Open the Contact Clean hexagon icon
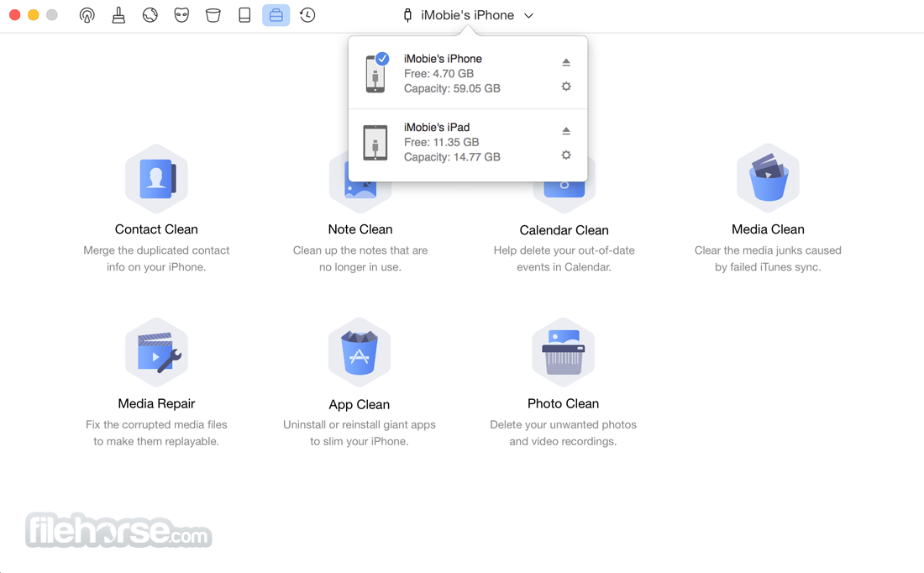Viewport: 924px width, 573px height. [157, 179]
